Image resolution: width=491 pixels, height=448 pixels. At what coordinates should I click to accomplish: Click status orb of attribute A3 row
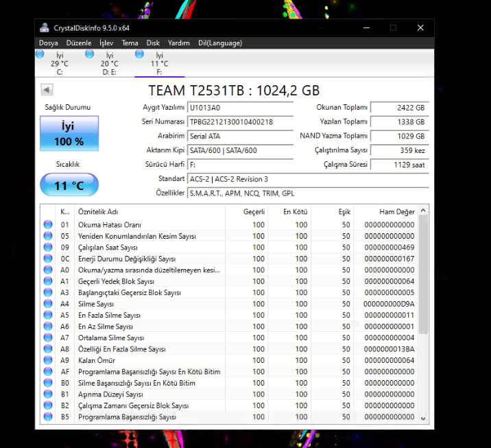[48, 292]
